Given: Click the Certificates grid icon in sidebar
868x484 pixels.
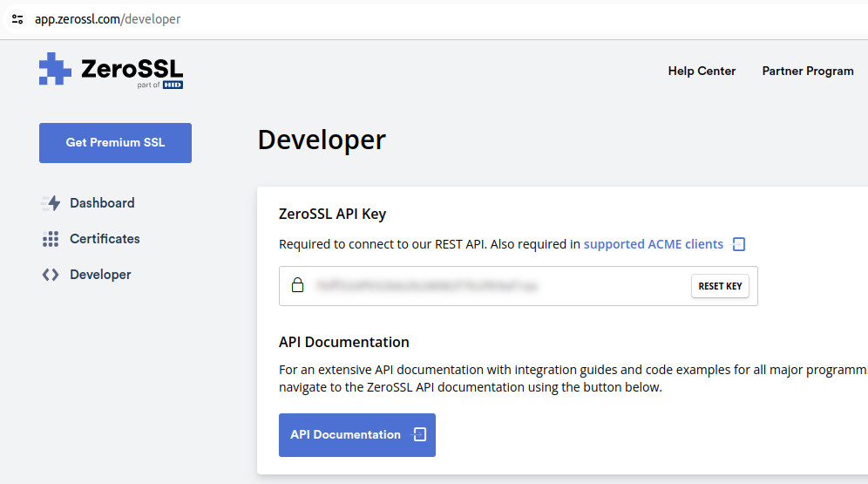Looking at the screenshot, I should tap(51, 239).
